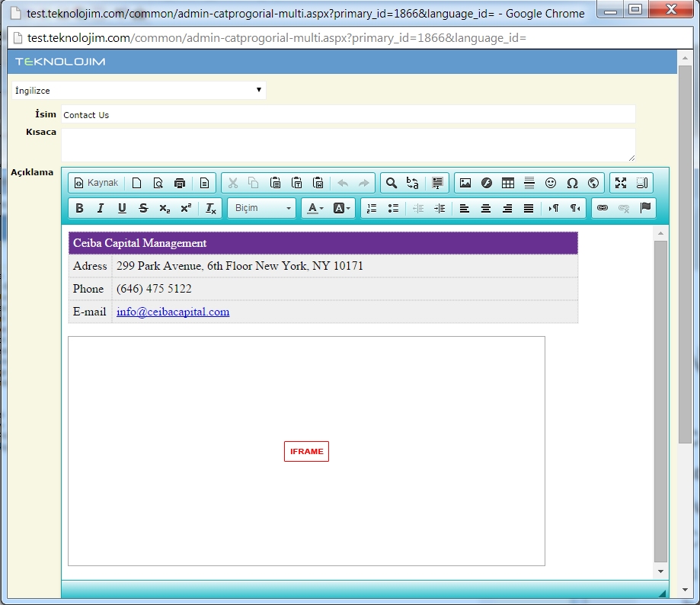Click the 299 Park Avenue address cell
Screen dimensions: 700x605
[344, 266]
